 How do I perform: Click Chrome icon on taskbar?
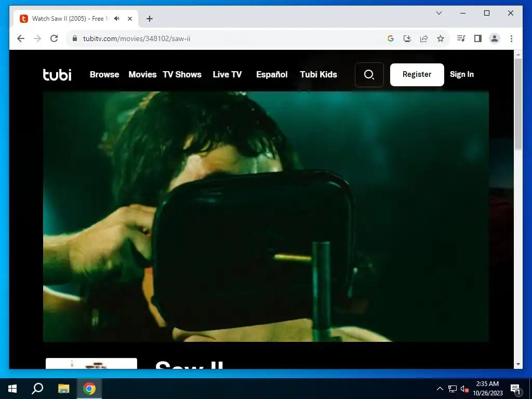click(x=89, y=389)
